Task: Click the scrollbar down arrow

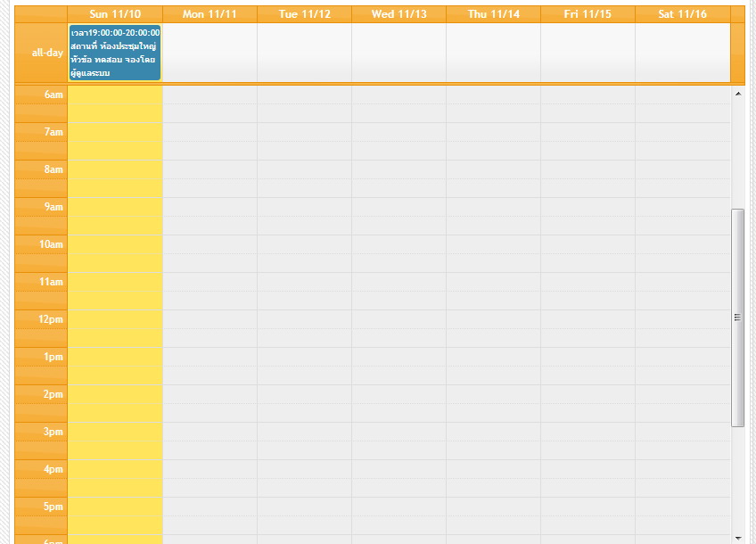Action: [x=738, y=538]
